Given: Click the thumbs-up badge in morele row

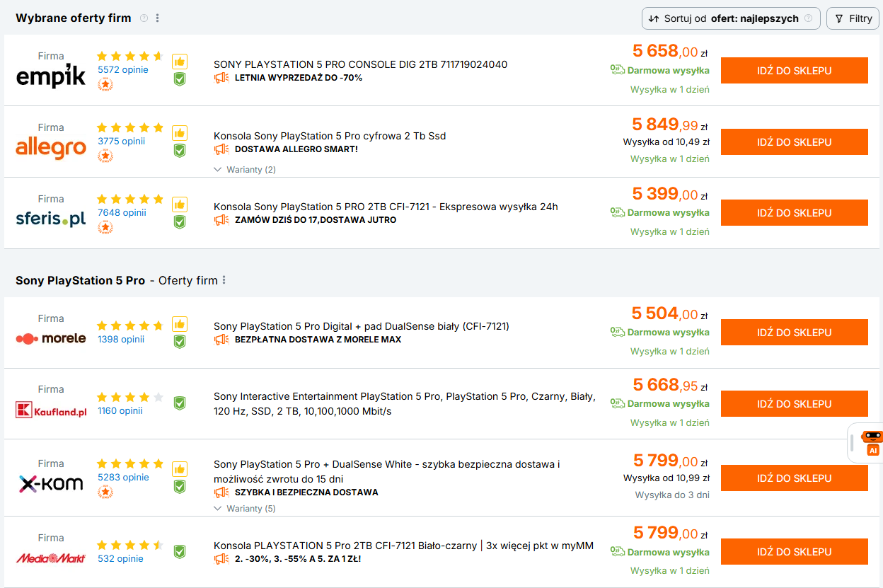Looking at the screenshot, I should point(180,324).
